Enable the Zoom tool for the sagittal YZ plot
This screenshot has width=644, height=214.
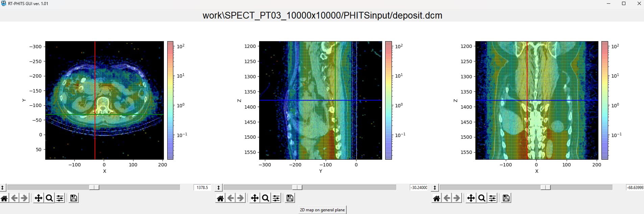pos(266,198)
